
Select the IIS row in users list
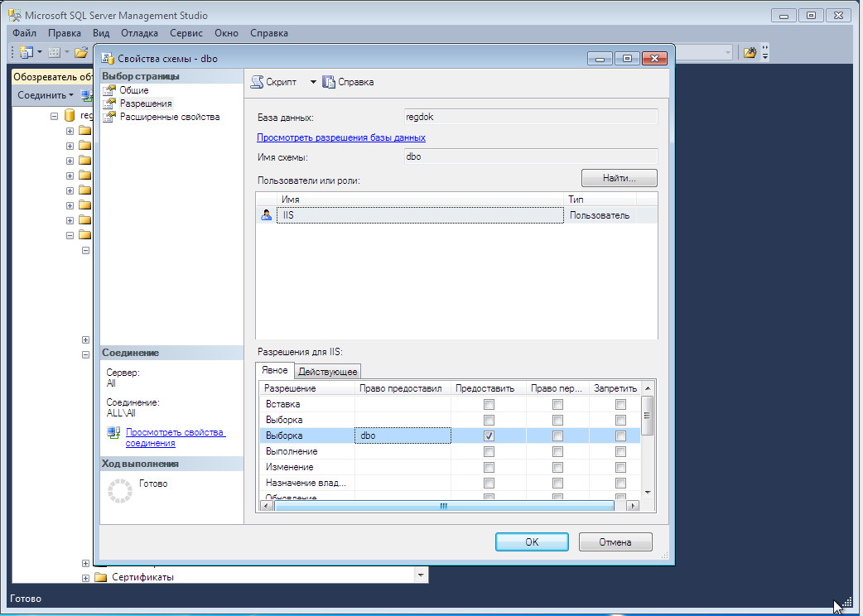(x=457, y=215)
